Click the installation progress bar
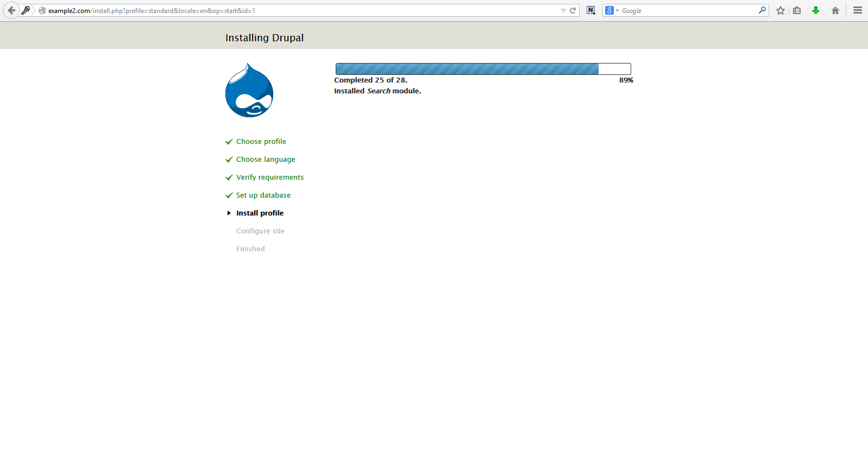Screen dimensions: 868x450 tap(483, 69)
